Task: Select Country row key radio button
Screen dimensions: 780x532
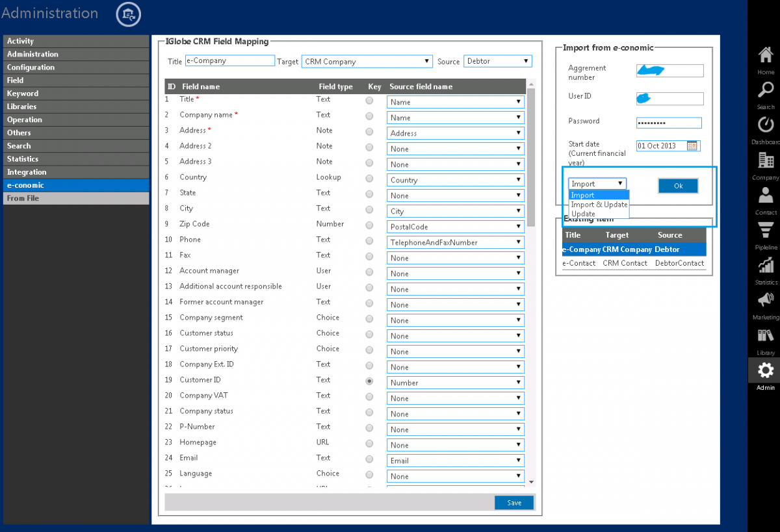Action: (x=369, y=179)
